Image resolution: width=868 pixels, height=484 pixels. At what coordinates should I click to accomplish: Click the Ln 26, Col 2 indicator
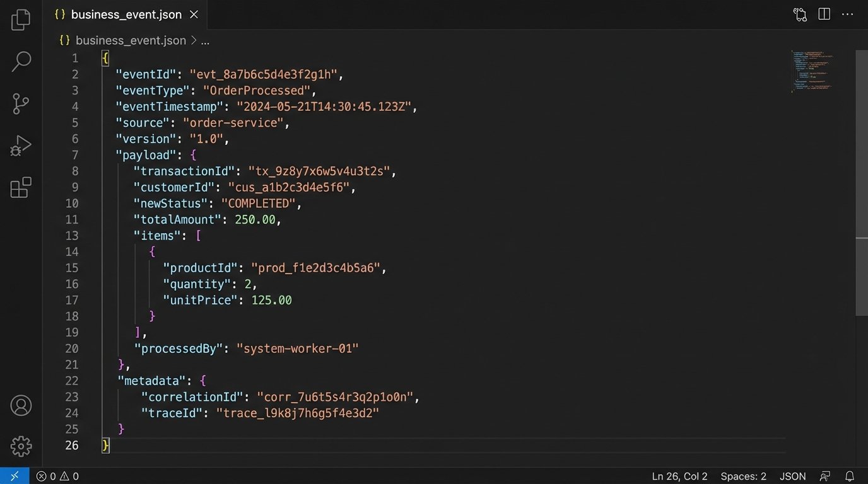coord(679,476)
